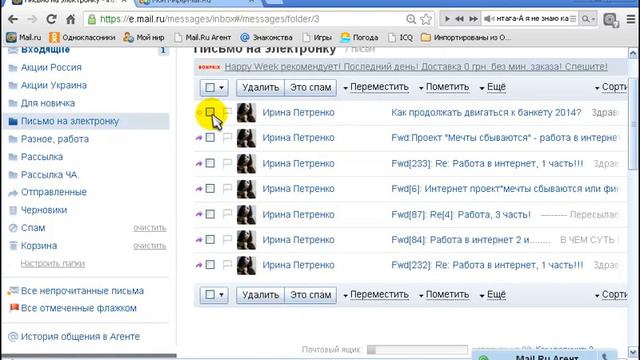This screenshot has height=360, width=640.
Task: Flag the 'Как продолжать двигаться' message
Action: [x=227, y=112]
